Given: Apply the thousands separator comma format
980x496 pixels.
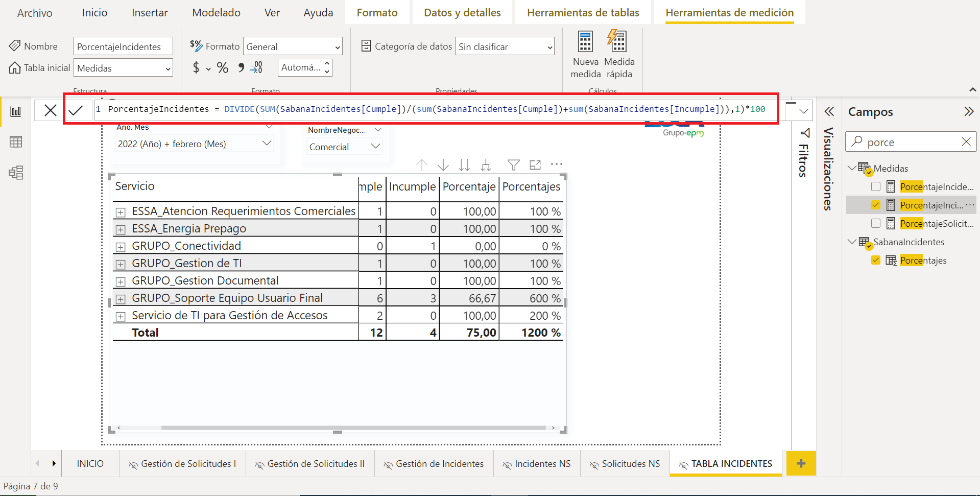Looking at the screenshot, I should [241, 67].
